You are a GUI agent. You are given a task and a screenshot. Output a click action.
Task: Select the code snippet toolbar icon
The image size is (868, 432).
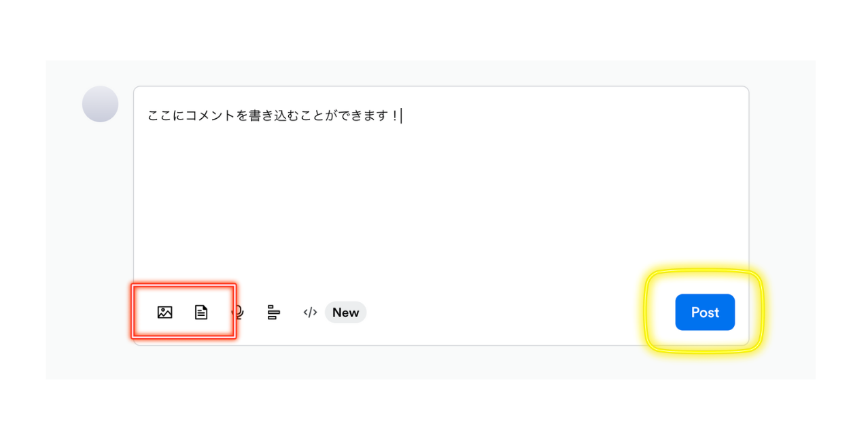pyautogui.click(x=310, y=312)
